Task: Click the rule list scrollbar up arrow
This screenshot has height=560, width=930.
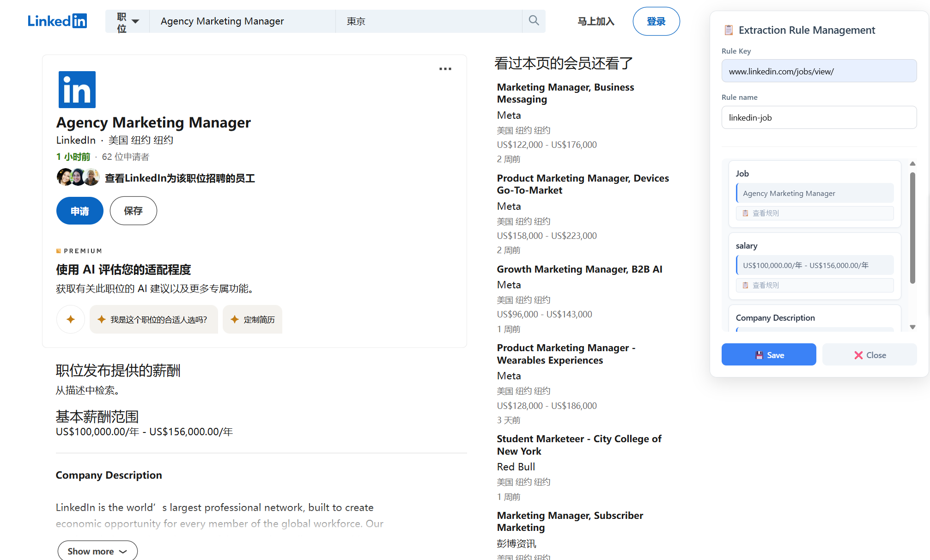Action: coord(912,164)
